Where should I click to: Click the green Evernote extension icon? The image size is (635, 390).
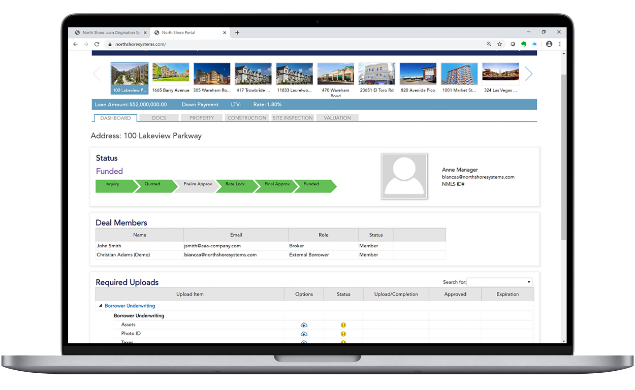click(x=523, y=44)
